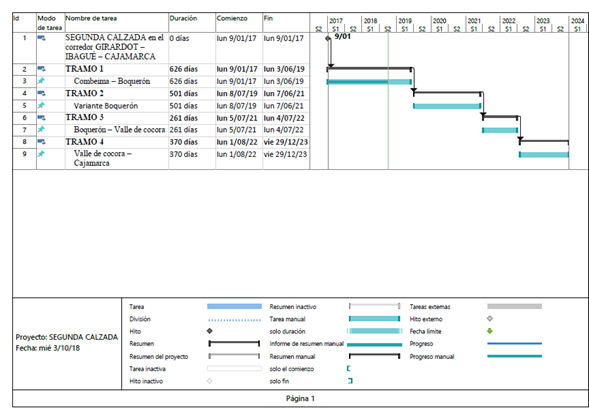Click the Variante Boquerón teal Gantt bar

447,106
